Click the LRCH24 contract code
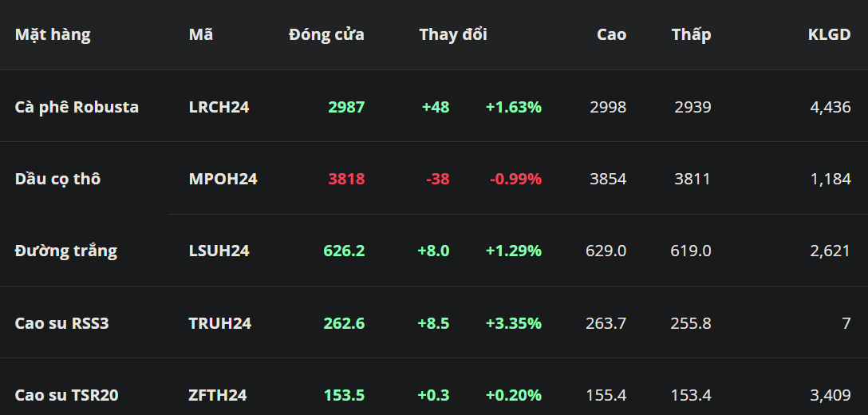 click(x=219, y=107)
